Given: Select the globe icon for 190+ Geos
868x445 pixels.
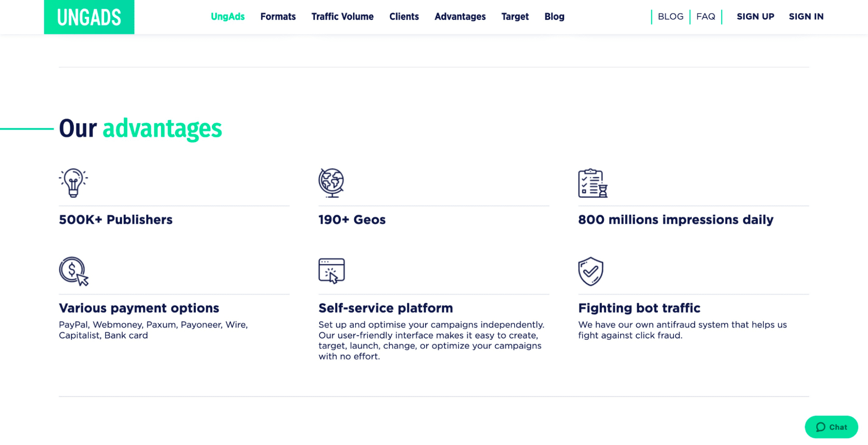Looking at the screenshot, I should click(x=331, y=183).
